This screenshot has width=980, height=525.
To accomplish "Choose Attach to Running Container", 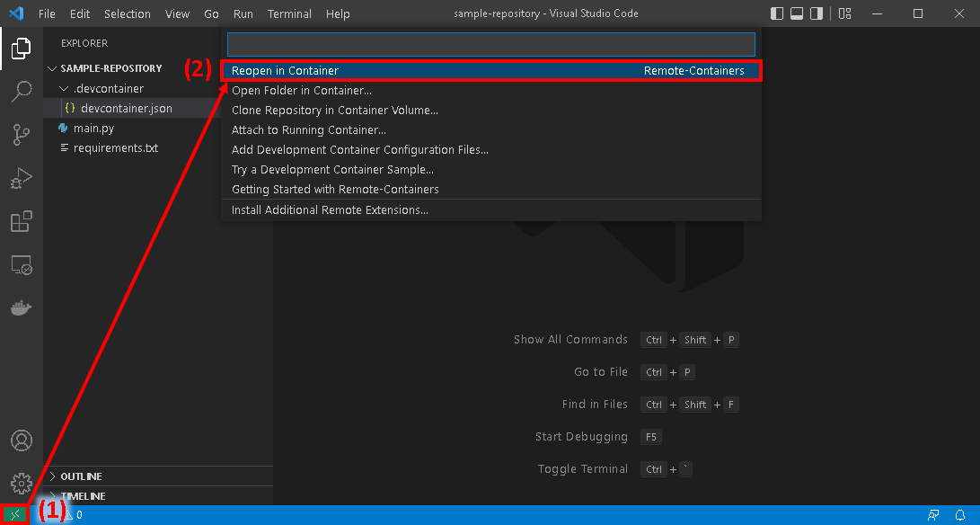I will click(x=491, y=129).
